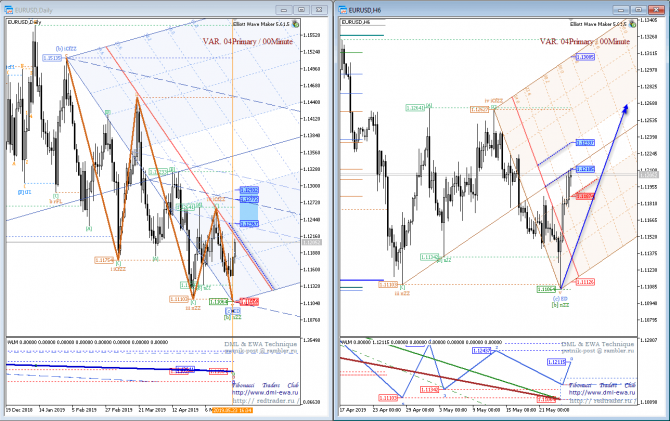Image resolution: width=670 pixels, height=421 pixels.
Task: Open the redtrader.ru link in Daily window
Action: click(x=265, y=400)
